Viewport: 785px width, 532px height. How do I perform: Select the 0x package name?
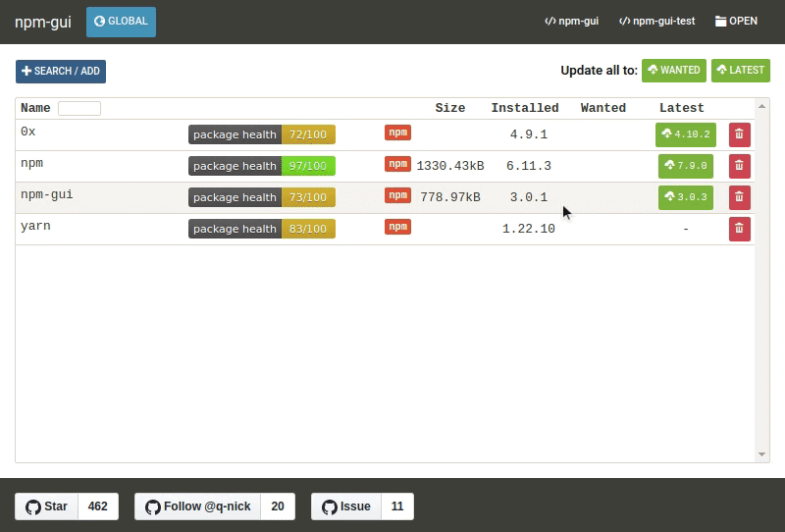click(x=28, y=132)
